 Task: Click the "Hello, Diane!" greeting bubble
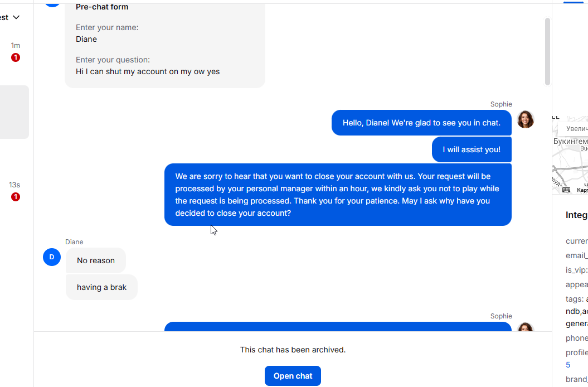(421, 123)
